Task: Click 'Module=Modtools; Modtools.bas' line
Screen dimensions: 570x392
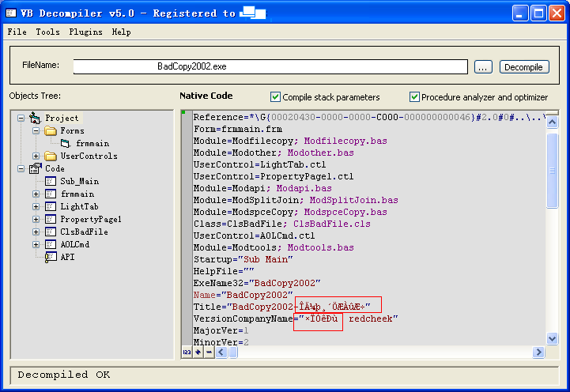Action: point(274,248)
